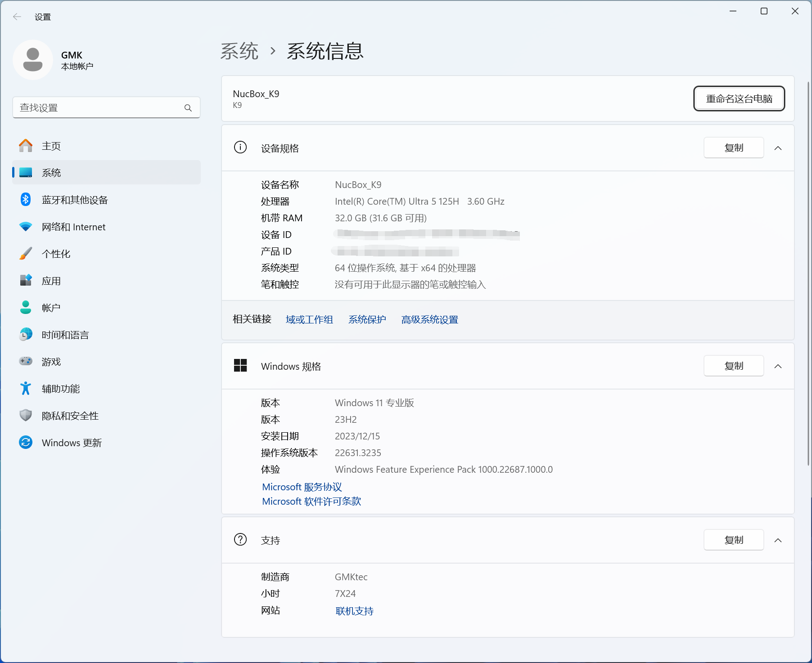Copy the device specifications with 复制
The image size is (812, 663).
[x=733, y=148]
